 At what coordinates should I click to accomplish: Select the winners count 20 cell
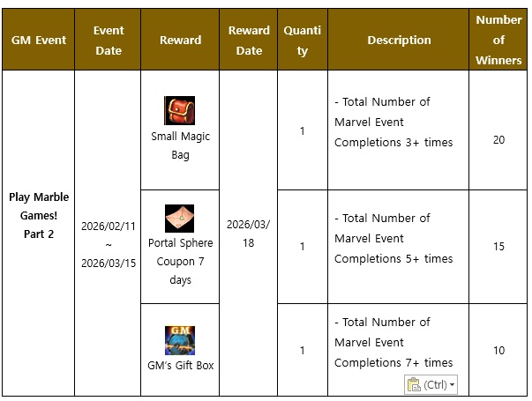coord(498,140)
